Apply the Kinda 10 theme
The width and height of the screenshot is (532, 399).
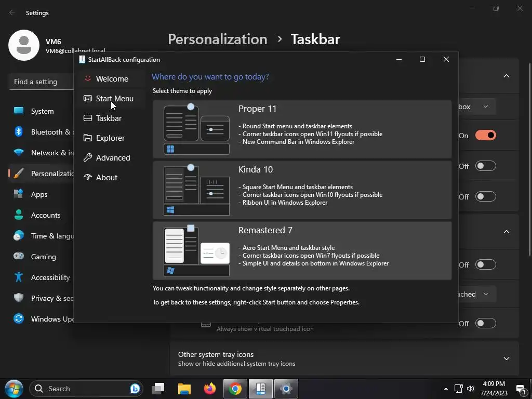point(302,190)
